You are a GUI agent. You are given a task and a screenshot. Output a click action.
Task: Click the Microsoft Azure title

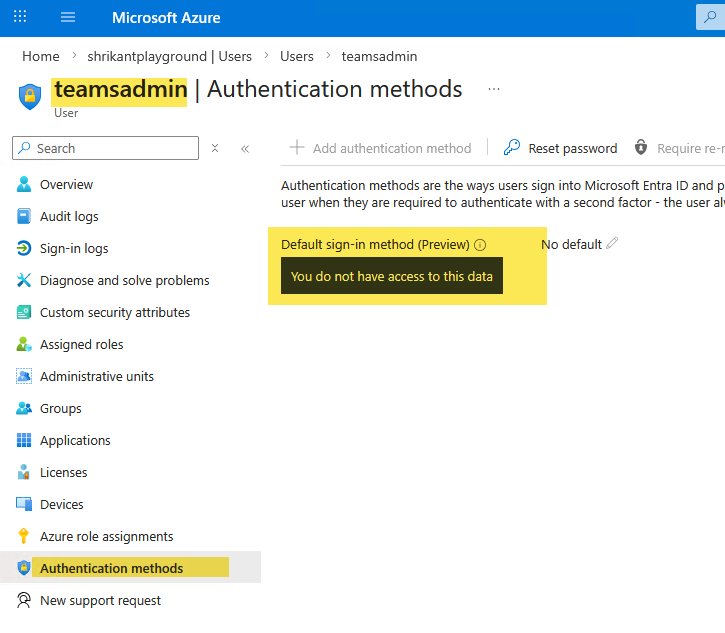tap(166, 18)
